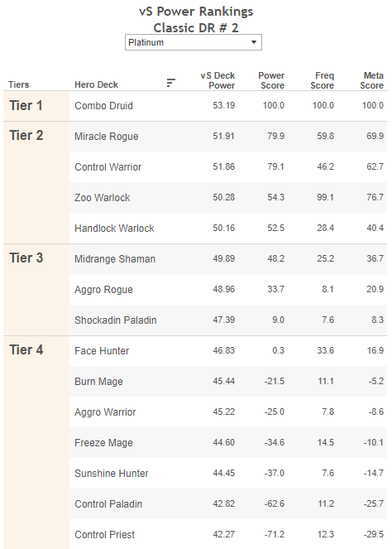Click the sort icon beside Hero Deck
The image size is (392, 549).
pos(170,83)
